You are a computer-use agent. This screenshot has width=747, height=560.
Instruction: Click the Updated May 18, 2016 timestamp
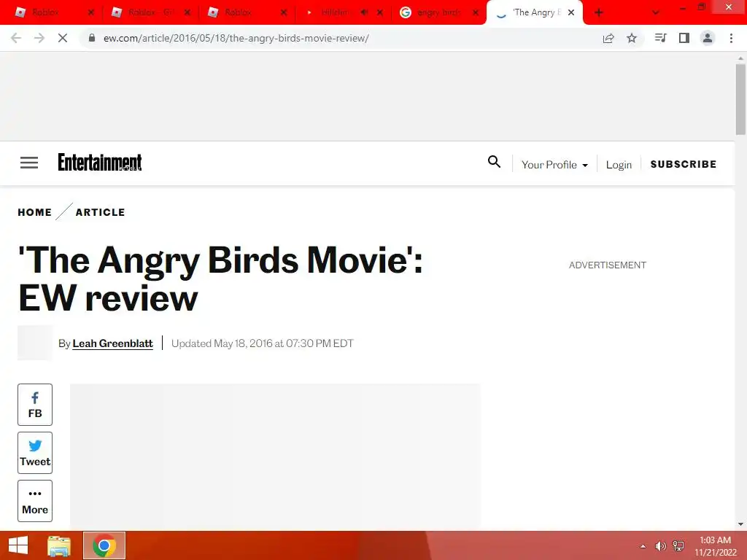[x=262, y=343]
